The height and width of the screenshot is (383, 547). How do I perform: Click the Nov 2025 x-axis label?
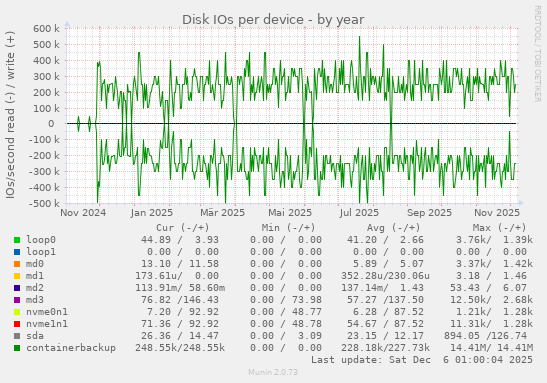click(x=497, y=213)
